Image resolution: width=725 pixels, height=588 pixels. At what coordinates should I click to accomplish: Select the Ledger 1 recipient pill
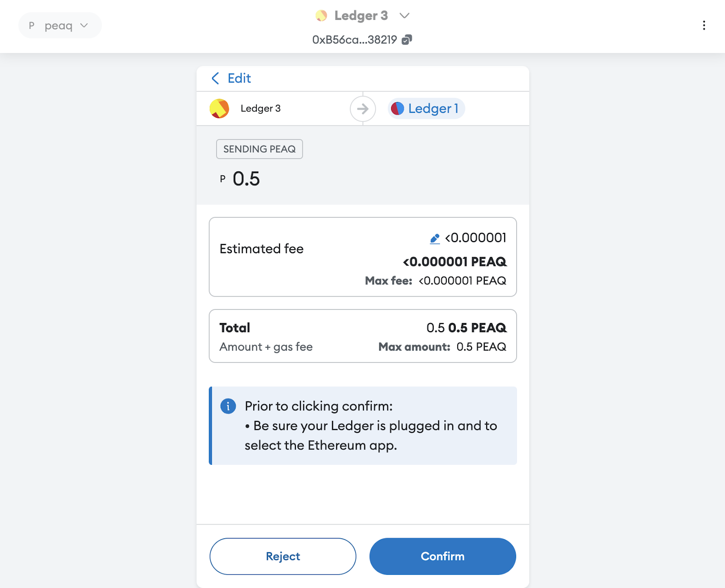click(425, 108)
